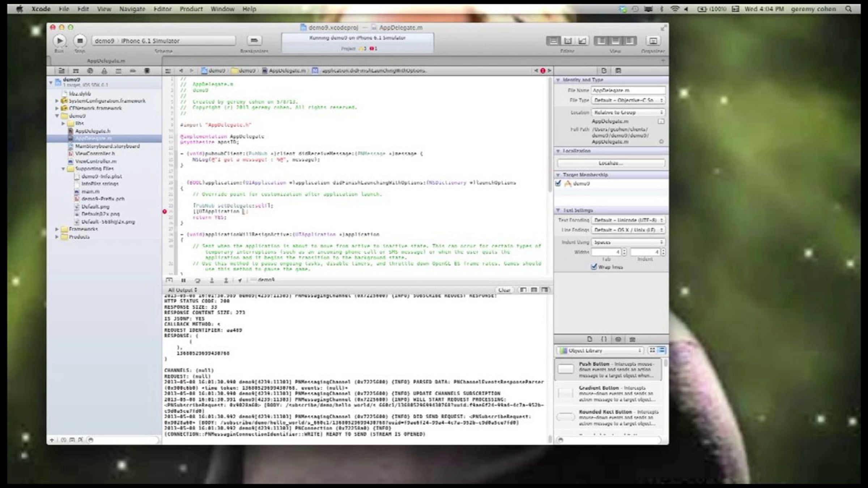
Task: Toggle the Breakpoints toolbar button
Action: point(254,40)
